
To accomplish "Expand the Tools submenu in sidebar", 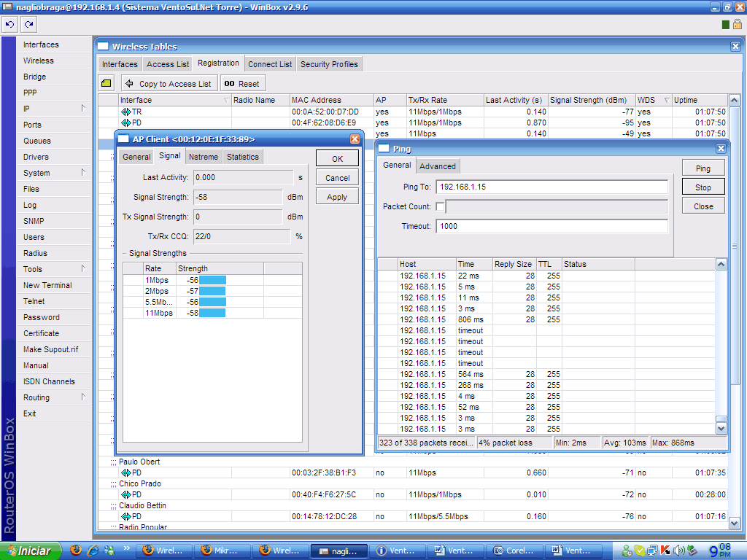I will pos(83,269).
